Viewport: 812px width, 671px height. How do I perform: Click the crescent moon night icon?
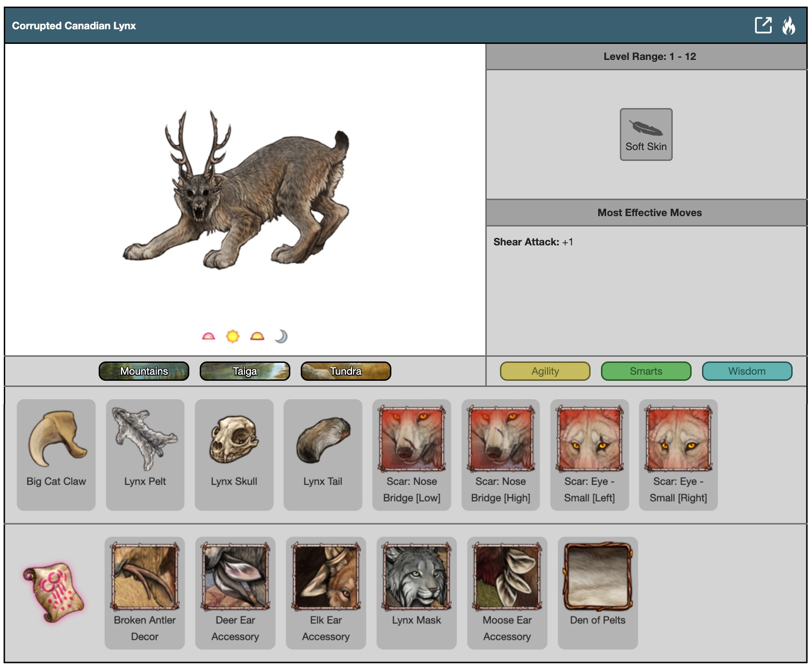pyautogui.click(x=281, y=336)
